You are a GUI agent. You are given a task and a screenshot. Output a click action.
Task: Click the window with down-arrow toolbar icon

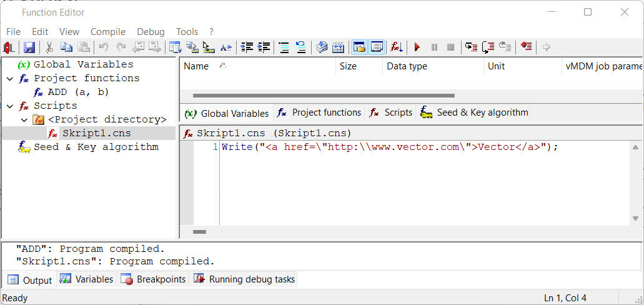[x=176, y=47]
